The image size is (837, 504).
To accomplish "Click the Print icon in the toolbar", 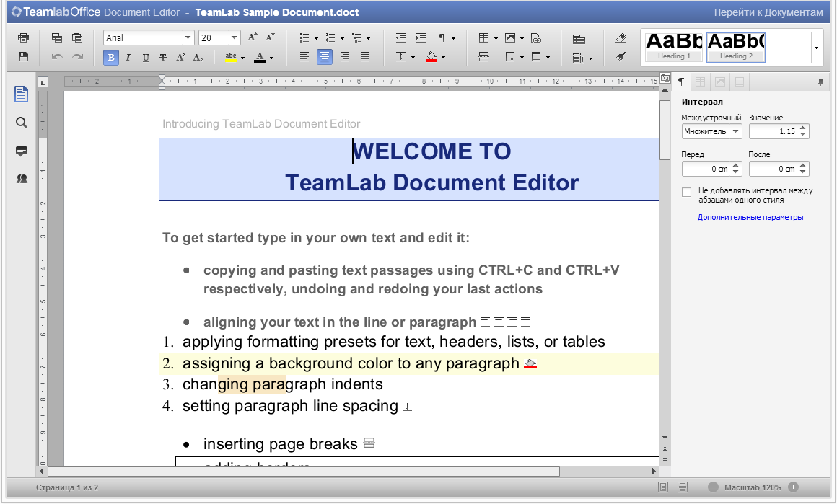I will point(23,37).
